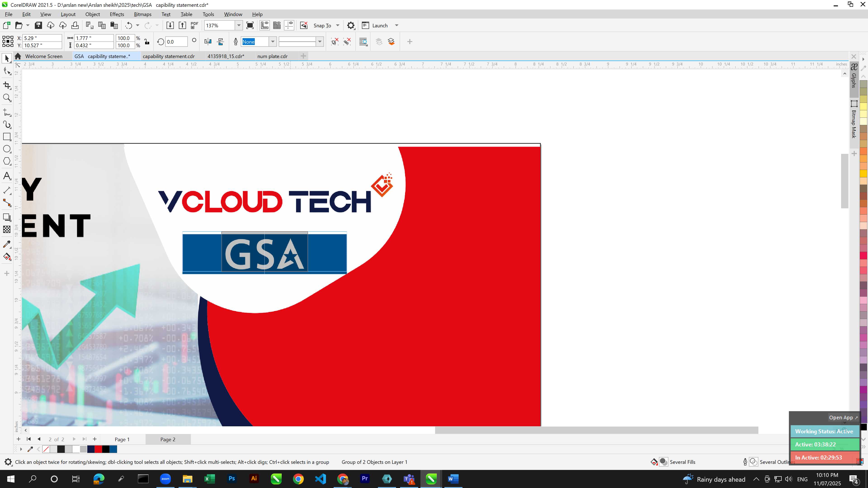
Task: Select the Color Eyedropper tool in toolbox
Action: coord(7,244)
